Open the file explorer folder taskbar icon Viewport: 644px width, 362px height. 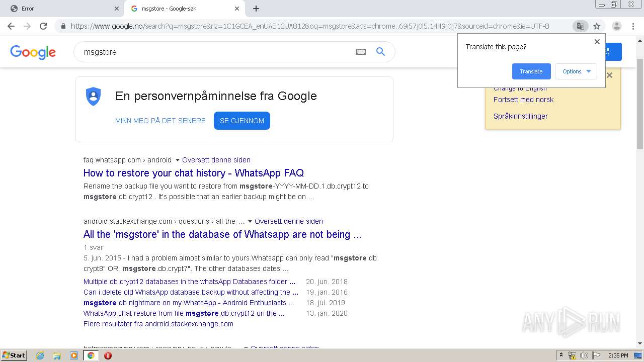pos(57,355)
